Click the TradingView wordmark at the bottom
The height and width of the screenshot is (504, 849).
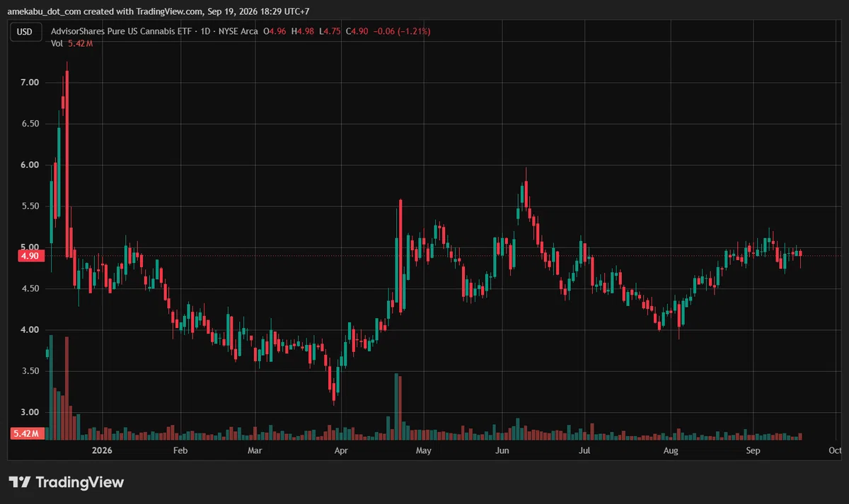tap(79, 482)
